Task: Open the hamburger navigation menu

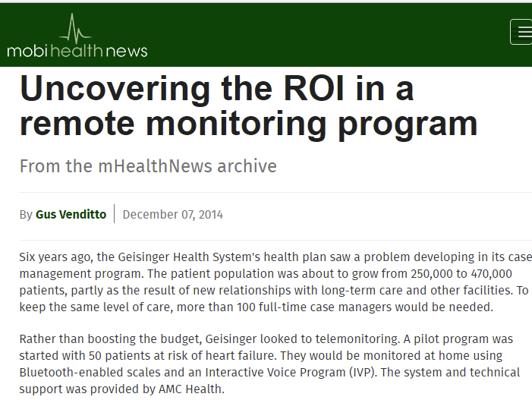Action: tap(522, 32)
